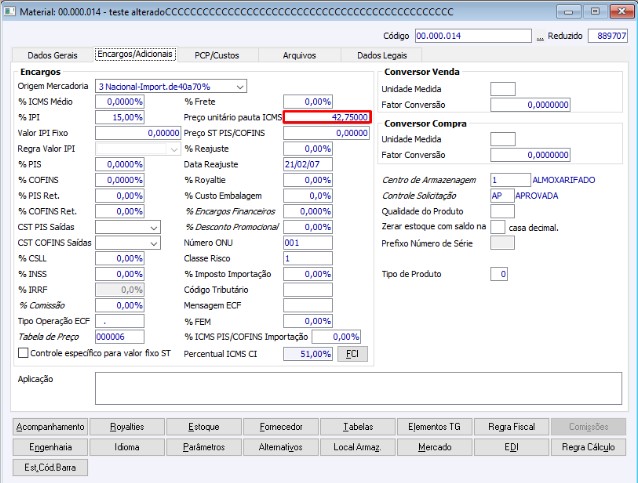Open the Dados Legais tab
Screen dimensions: 638x483
pyautogui.click(x=382, y=55)
